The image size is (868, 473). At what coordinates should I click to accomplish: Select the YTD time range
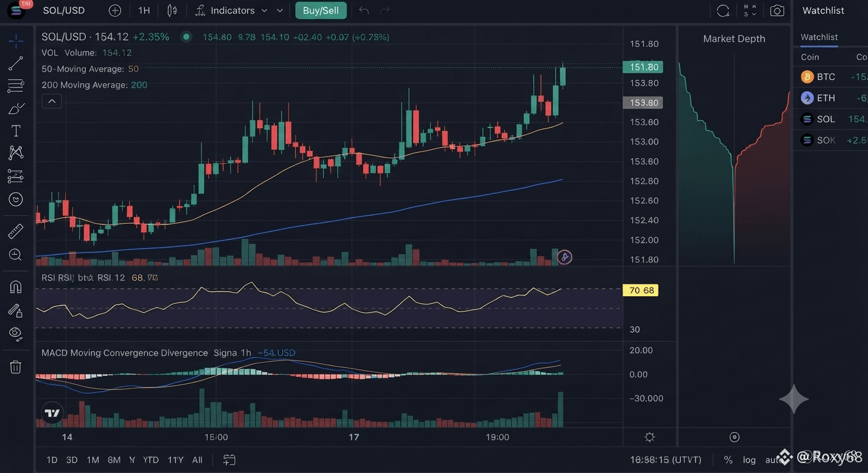151,460
